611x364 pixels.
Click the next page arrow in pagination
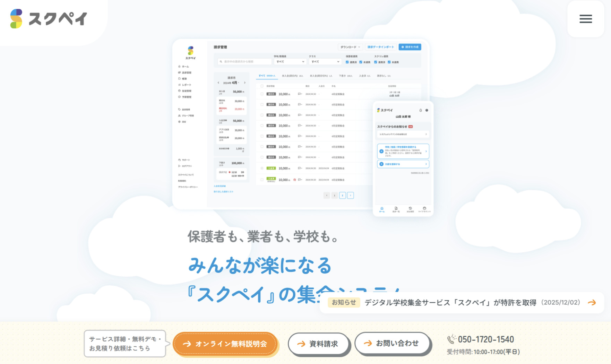point(351,196)
